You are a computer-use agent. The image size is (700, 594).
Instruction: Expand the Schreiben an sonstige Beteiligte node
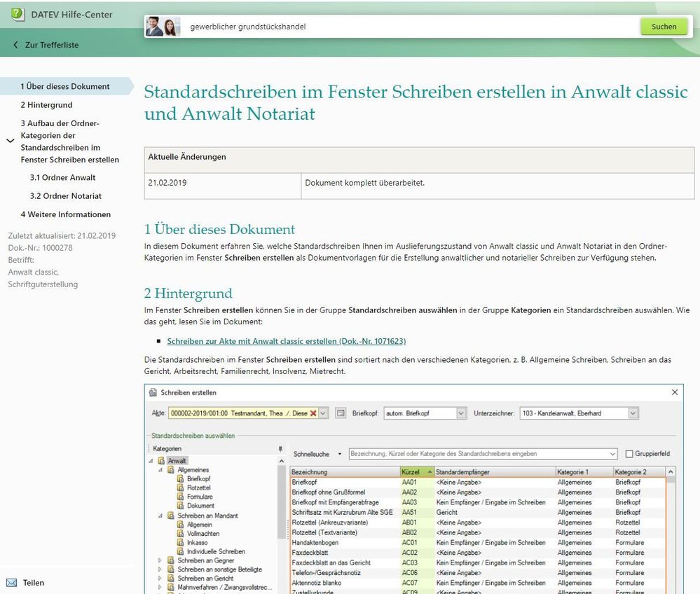[160, 569]
